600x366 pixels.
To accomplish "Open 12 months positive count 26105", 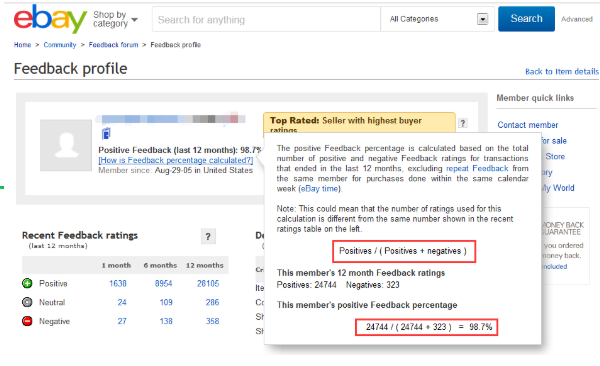I will click(208, 283).
